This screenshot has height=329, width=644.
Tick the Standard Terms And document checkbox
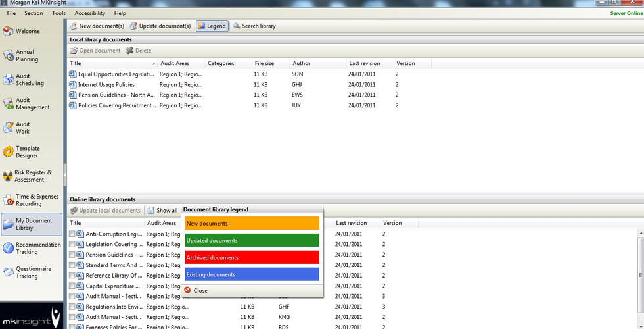[72, 265]
